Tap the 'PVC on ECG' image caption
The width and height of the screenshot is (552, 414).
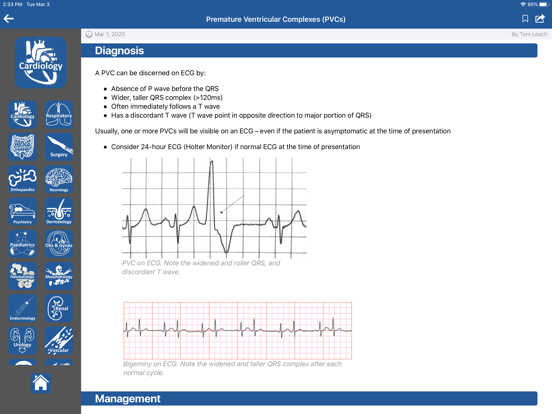tap(201, 267)
